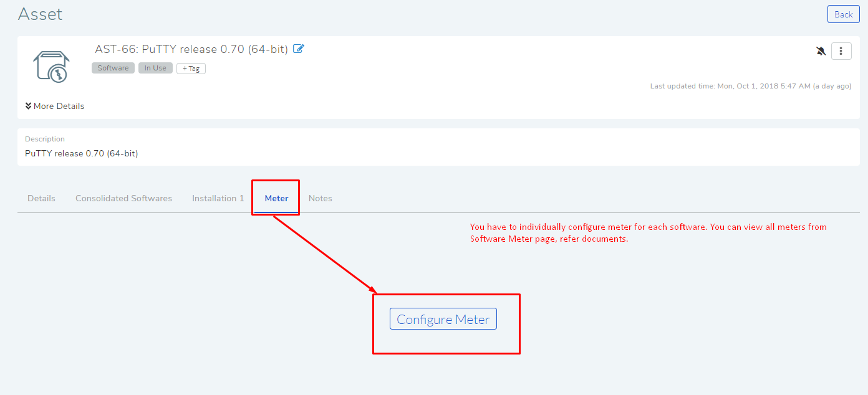Toggle the muted notification bell icon
This screenshot has width=868, height=395.
tap(821, 51)
